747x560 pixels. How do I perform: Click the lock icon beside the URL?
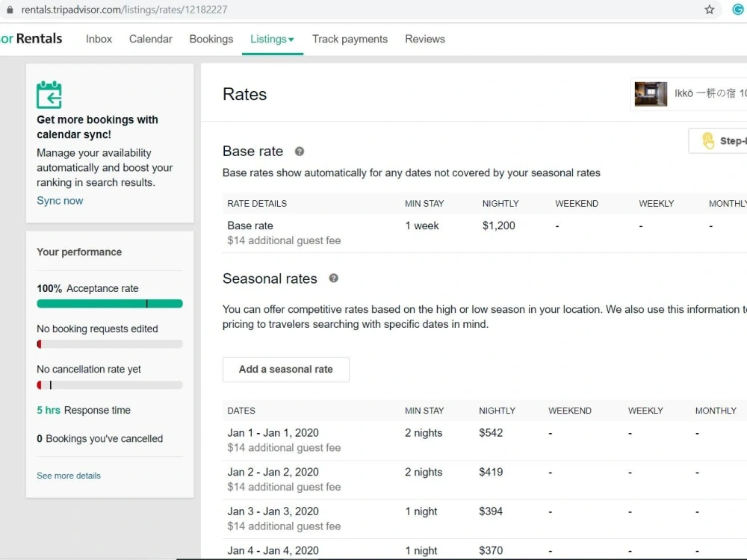pyautogui.click(x=10, y=10)
